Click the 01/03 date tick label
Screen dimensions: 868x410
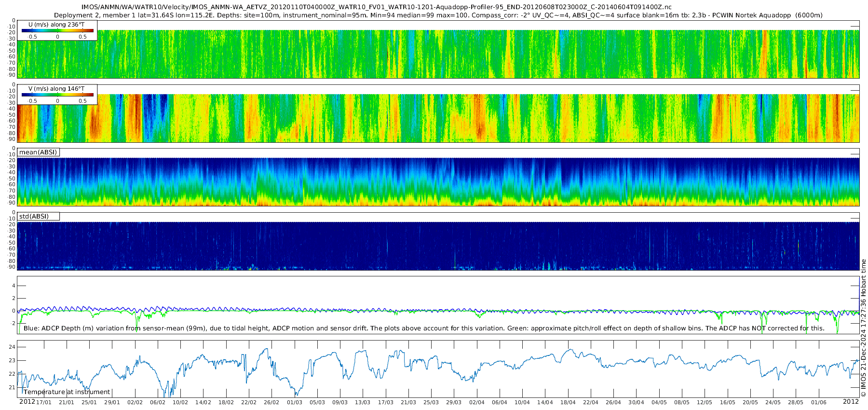click(x=295, y=402)
